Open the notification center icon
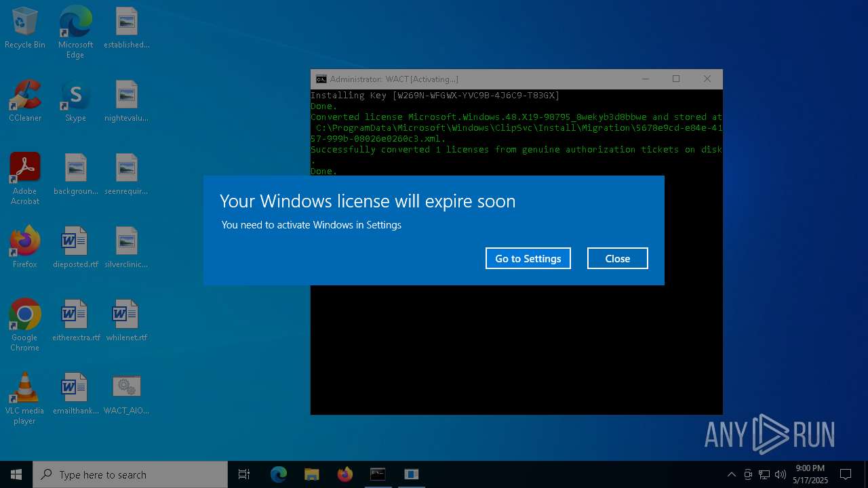This screenshot has width=868, height=488. (x=846, y=474)
